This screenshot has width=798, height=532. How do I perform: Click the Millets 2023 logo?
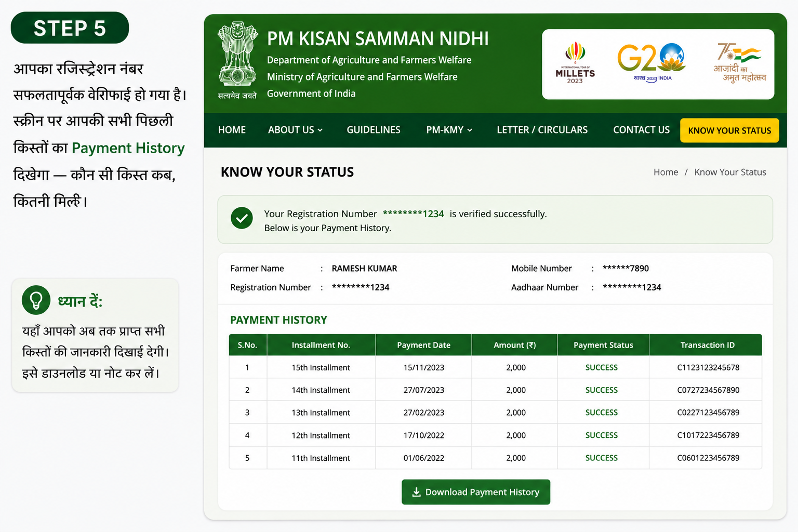[575, 63]
